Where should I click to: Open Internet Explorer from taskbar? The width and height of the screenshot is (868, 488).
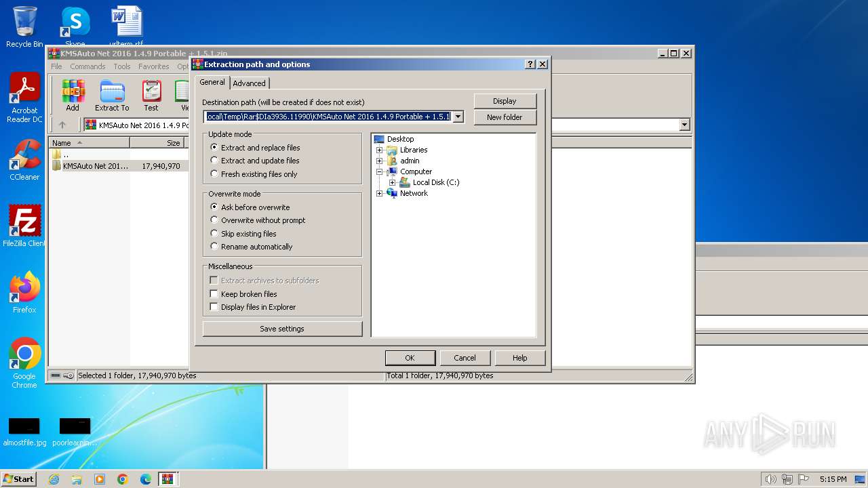[54, 479]
